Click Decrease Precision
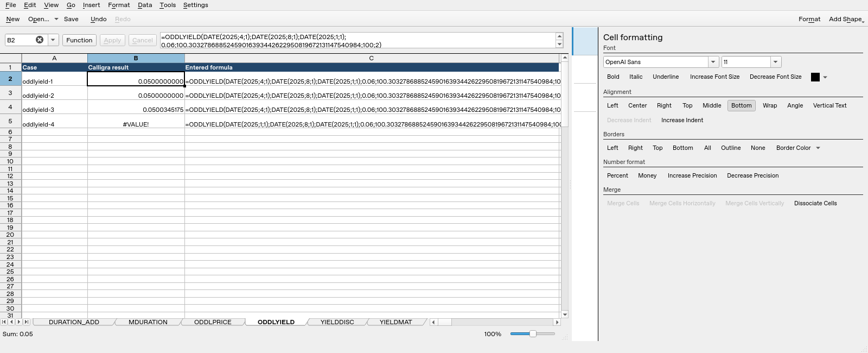868x353 pixels. pyautogui.click(x=752, y=175)
